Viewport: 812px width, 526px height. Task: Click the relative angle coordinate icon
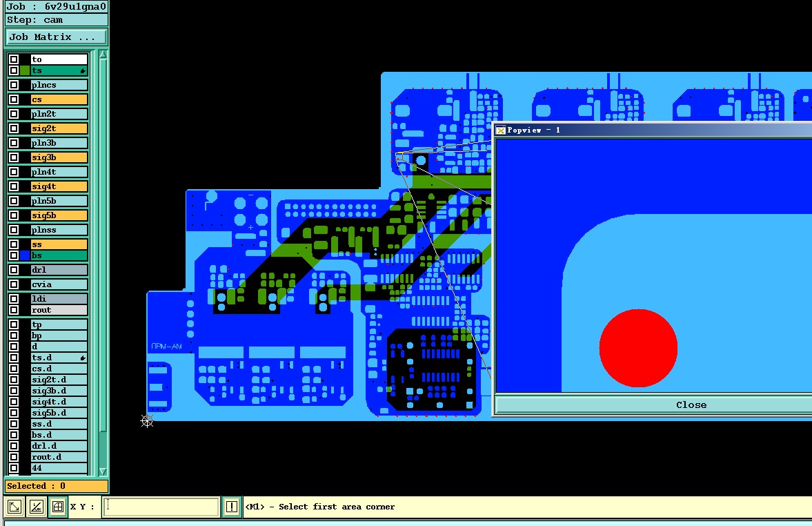coord(37,507)
